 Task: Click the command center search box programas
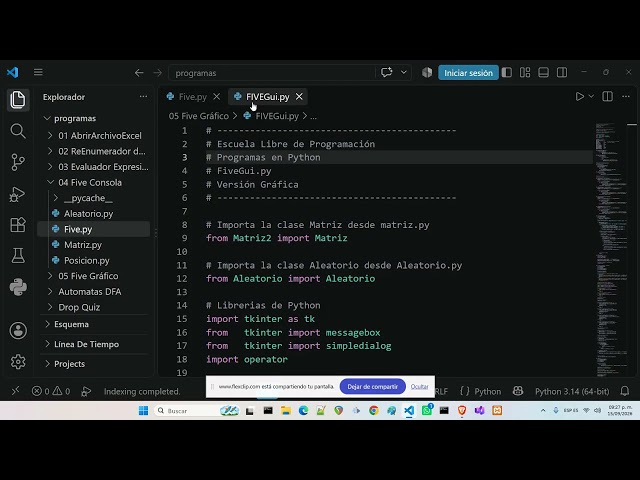271,73
